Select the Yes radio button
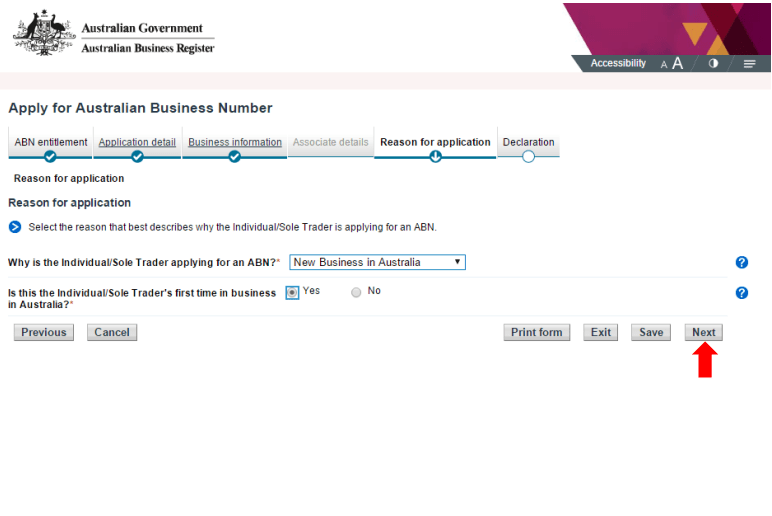The width and height of the screenshot is (772, 516). point(292,292)
